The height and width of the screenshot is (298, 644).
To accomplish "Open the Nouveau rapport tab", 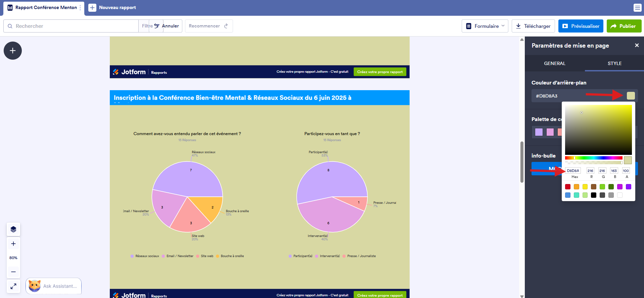I will 112,7.
